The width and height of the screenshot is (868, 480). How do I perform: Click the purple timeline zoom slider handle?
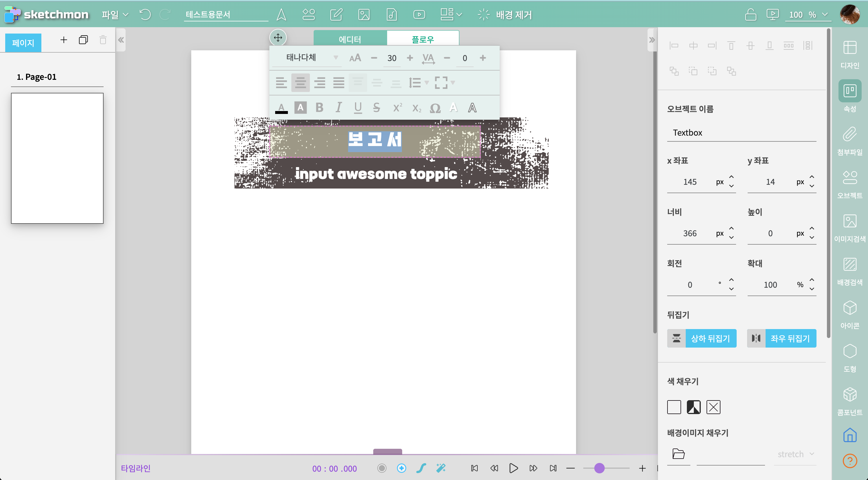coord(599,468)
